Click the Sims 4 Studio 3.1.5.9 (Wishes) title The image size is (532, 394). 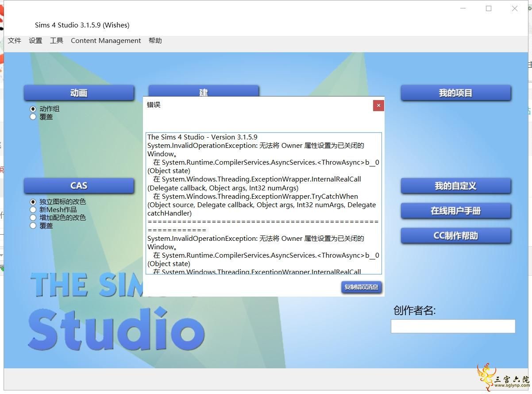[82, 25]
